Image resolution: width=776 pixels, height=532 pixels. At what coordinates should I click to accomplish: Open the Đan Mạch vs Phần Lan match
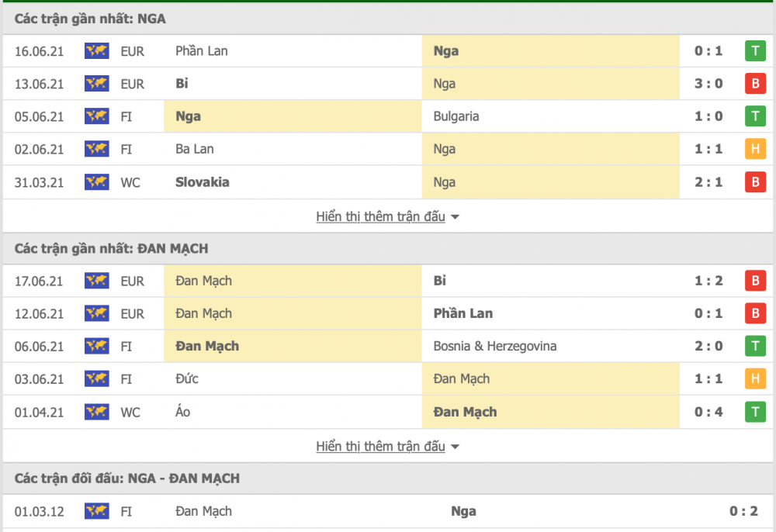point(388,313)
